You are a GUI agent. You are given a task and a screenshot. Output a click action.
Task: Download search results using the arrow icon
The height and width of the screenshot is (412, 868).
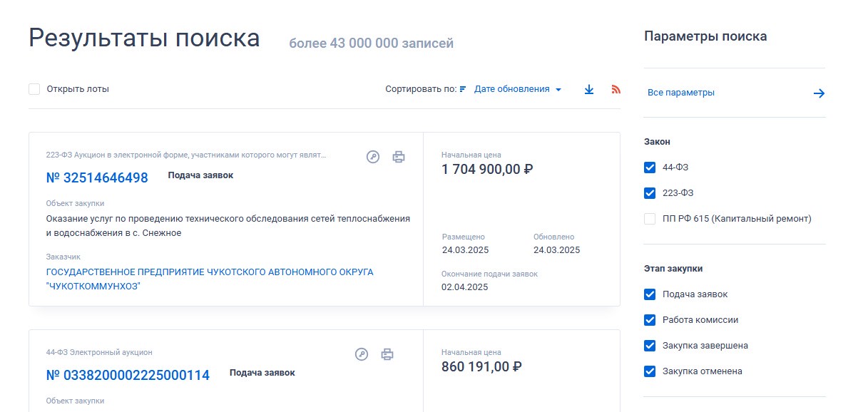pyautogui.click(x=589, y=90)
